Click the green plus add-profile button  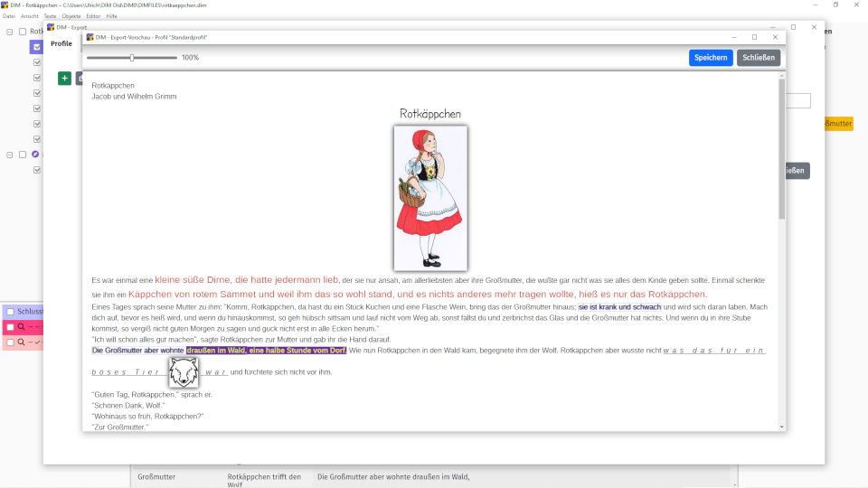point(64,79)
